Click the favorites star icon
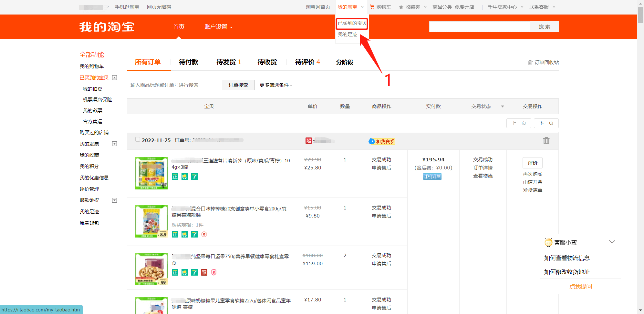 pyautogui.click(x=401, y=7)
